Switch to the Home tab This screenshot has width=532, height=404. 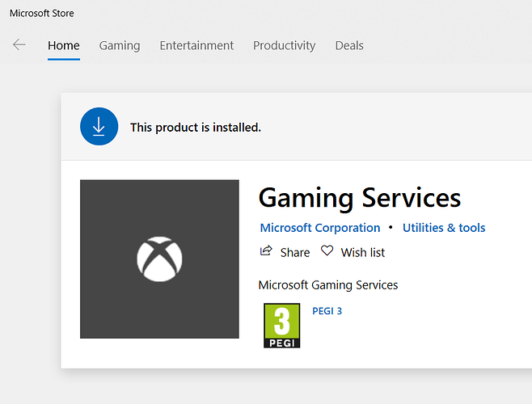click(64, 45)
